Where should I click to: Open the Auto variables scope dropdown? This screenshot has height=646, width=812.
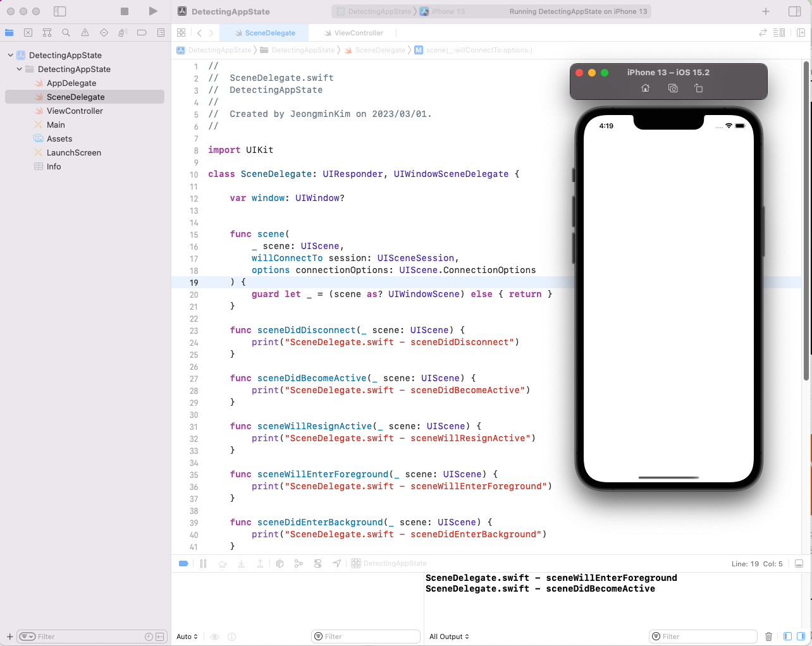187,637
